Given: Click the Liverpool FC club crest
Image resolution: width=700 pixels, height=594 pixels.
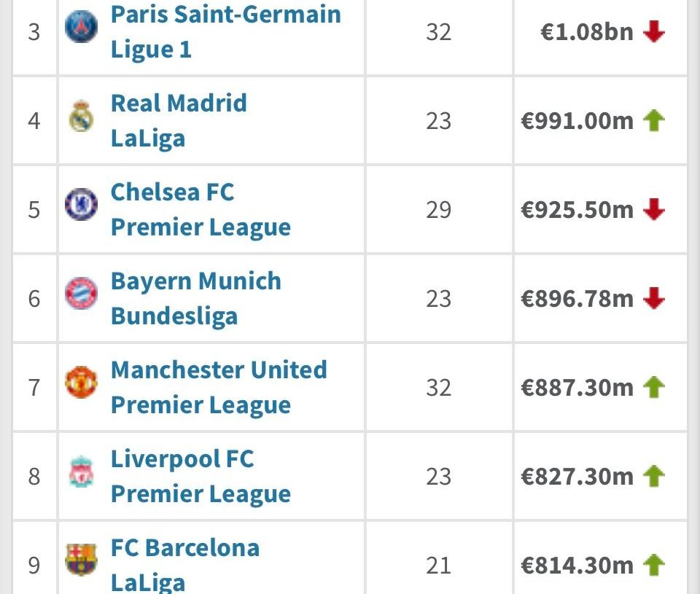Looking at the screenshot, I should 80,472.
